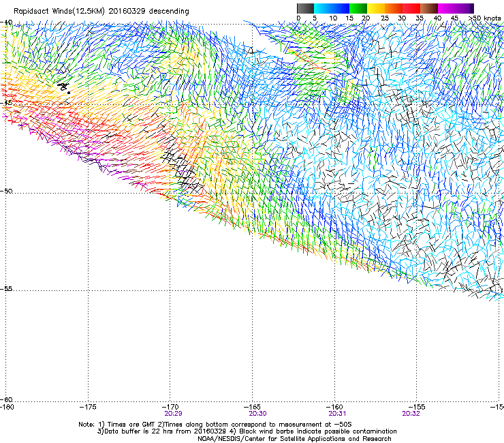Click the -160 longitude axis label
This screenshot has width=504, height=443.
[334, 407]
